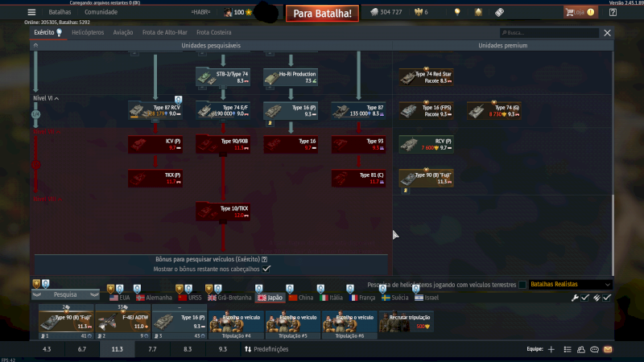Select locked Type 90/90B vehicle card
The width and height of the screenshot is (644, 362).
223,145
